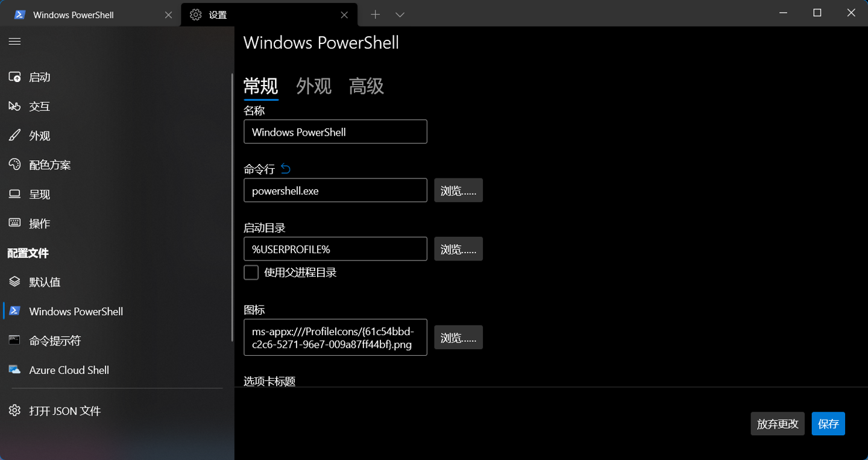Click the 保存 button

tap(828, 424)
